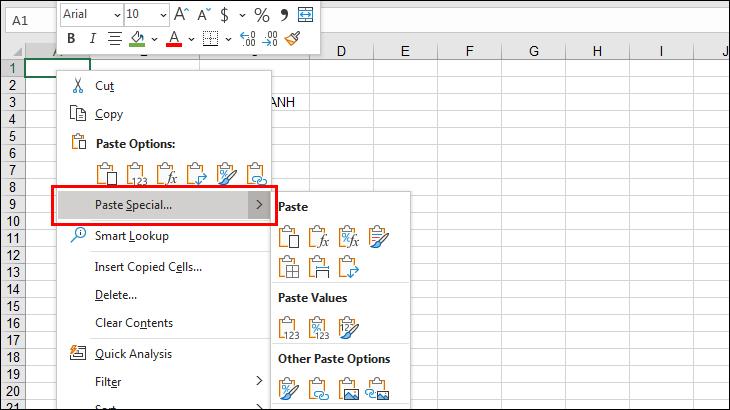Expand font color dropdown arrow

tap(191, 39)
